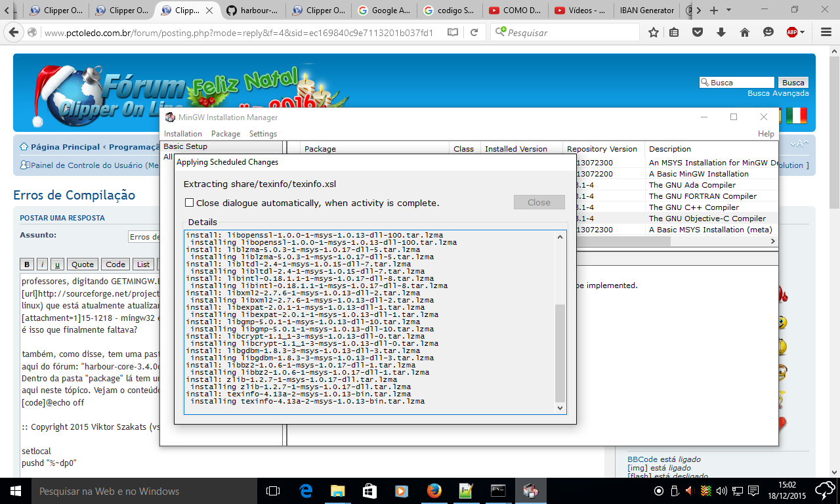This screenshot has width=840, height=504.
Task: Click the Code BBCode button
Action: coord(115,264)
